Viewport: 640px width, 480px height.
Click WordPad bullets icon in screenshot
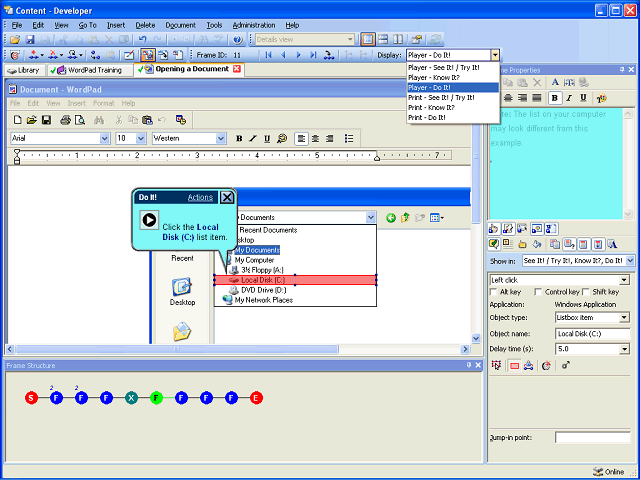(349, 139)
